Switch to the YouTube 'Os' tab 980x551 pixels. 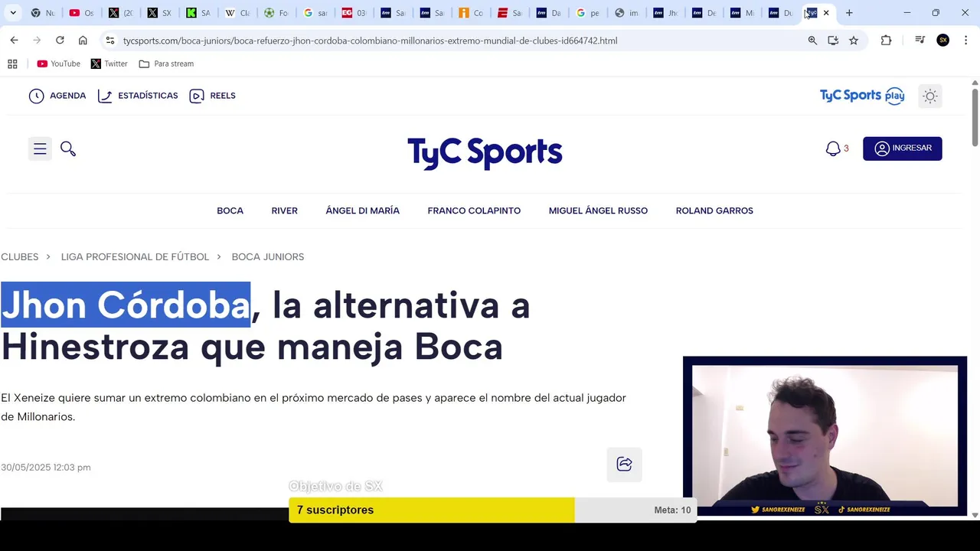pyautogui.click(x=82, y=13)
